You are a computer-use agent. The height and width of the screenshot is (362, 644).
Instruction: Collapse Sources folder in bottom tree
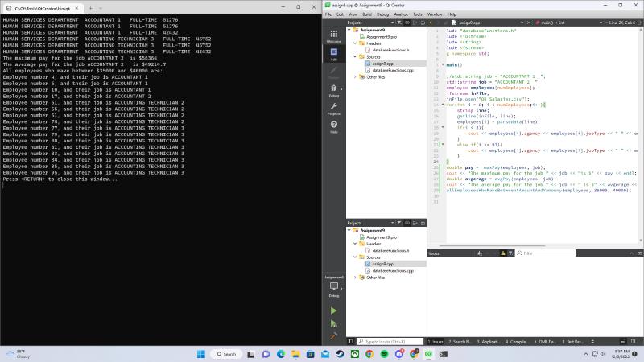(355, 257)
